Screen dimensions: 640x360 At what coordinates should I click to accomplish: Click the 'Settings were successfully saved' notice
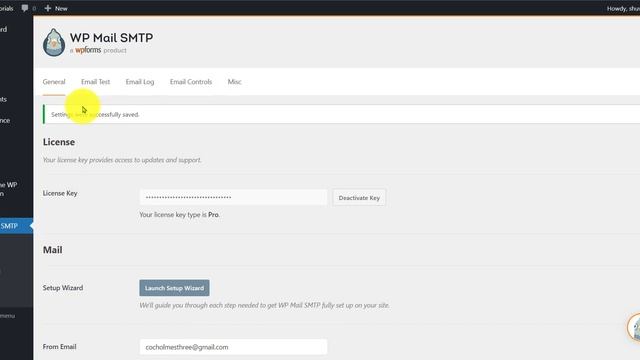(341, 114)
